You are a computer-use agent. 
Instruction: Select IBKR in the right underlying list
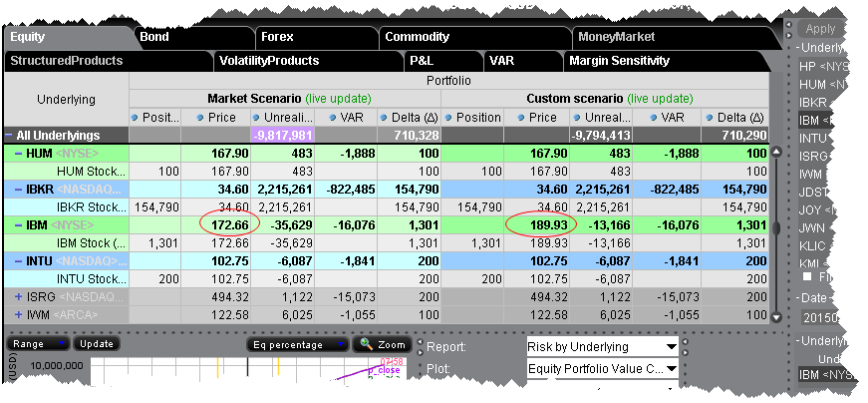click(813, 102)
